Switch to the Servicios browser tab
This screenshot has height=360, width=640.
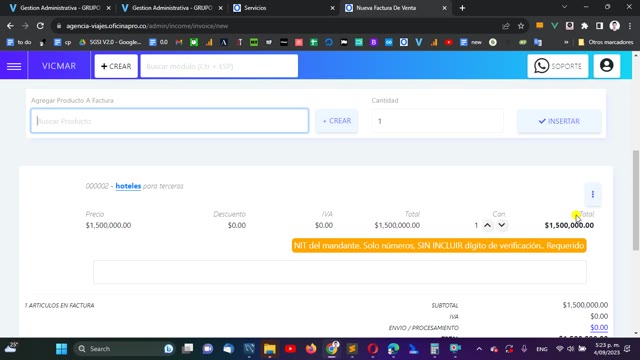(x=284, y=8)
